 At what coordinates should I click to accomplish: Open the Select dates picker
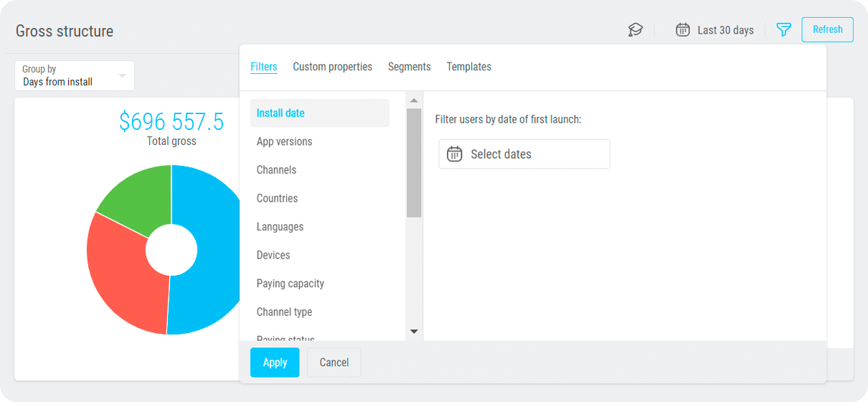click(x=524, y=154)
